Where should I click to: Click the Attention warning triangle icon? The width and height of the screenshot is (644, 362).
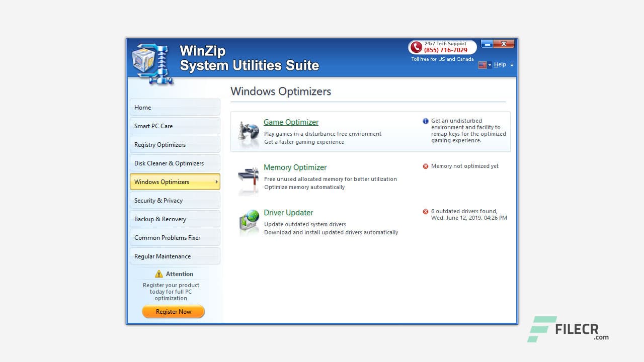click(x=159, y=274)
